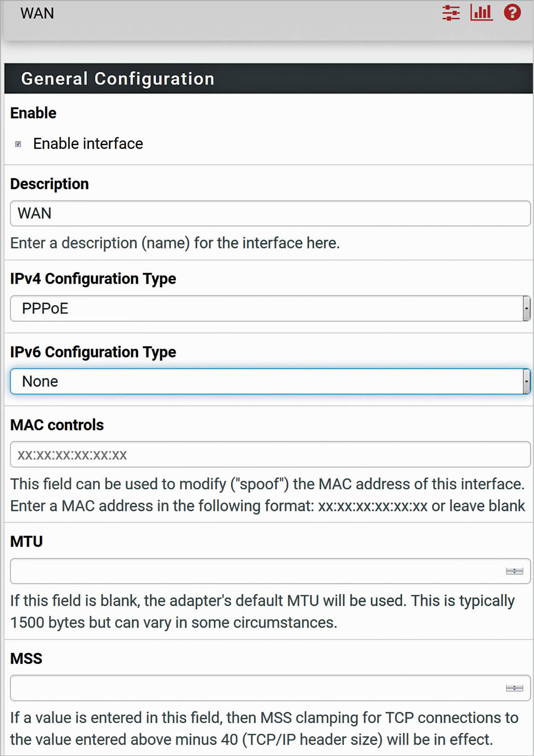534x756 pixels.
Task: Open related settings via the sliders icon
Action: click(451, 13)
